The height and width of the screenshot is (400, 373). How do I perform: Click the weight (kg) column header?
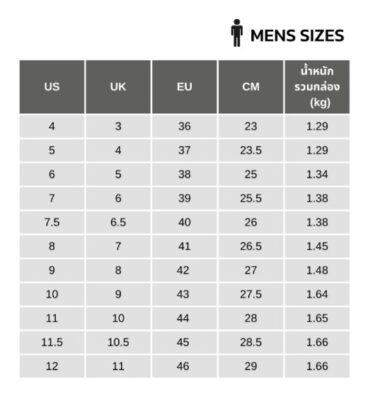coord(317,87)
